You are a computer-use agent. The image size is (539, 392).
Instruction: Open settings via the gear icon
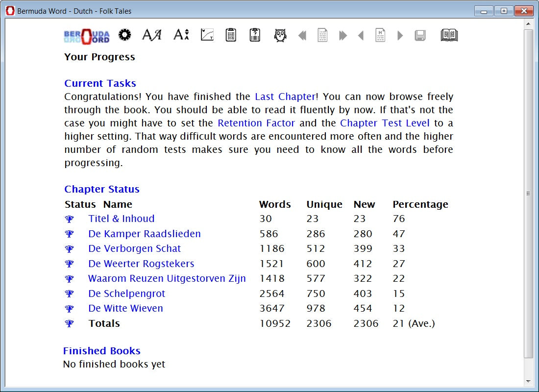tap(125, 35)
